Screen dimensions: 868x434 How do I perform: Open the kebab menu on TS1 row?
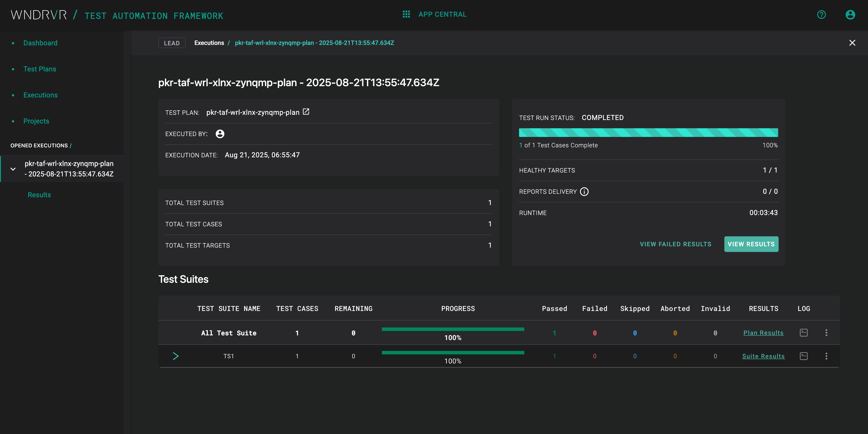coord(827,356)
